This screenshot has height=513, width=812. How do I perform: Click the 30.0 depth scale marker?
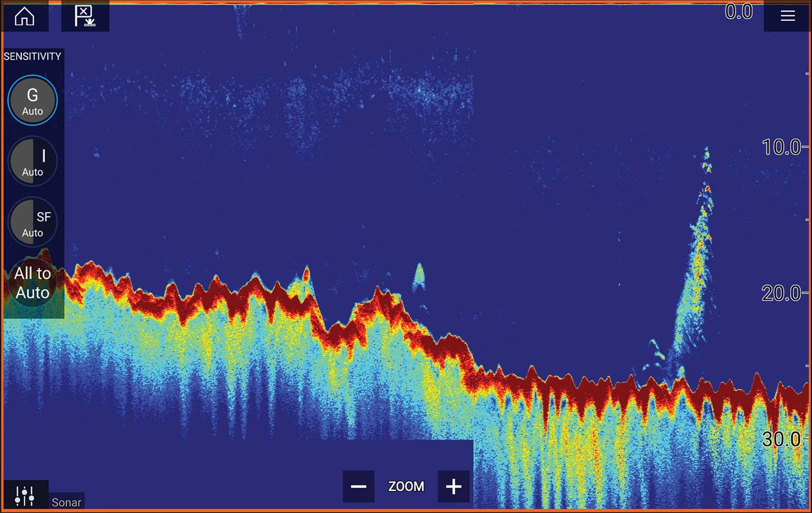point(781,439)
